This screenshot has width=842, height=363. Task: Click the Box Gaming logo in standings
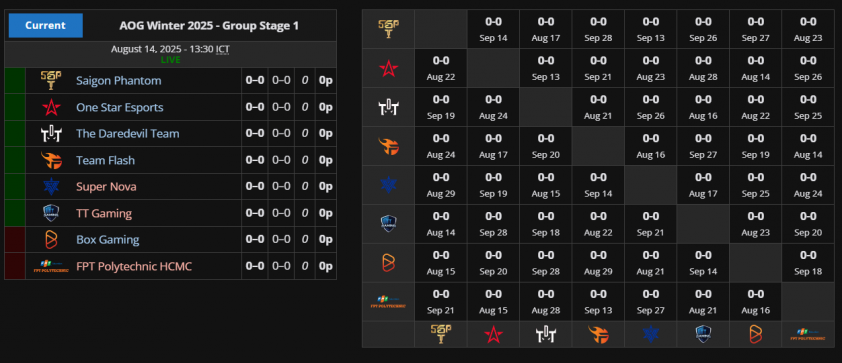[x=51, y=239]
